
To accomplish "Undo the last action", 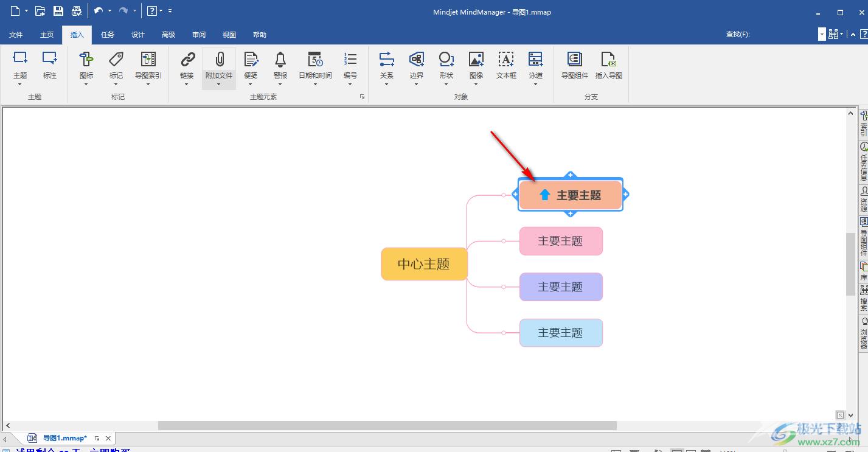I will pyautogui.click(x=99, y=11).
